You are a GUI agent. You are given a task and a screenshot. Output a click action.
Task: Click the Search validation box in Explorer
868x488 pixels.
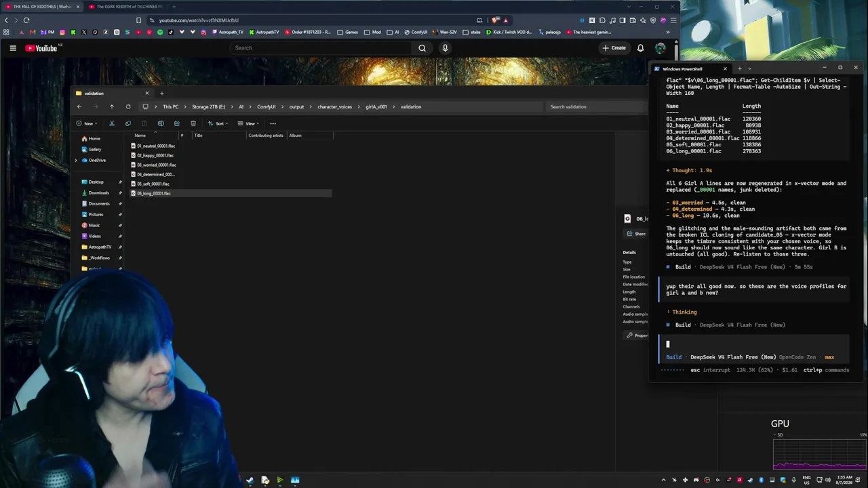(595, 106)
